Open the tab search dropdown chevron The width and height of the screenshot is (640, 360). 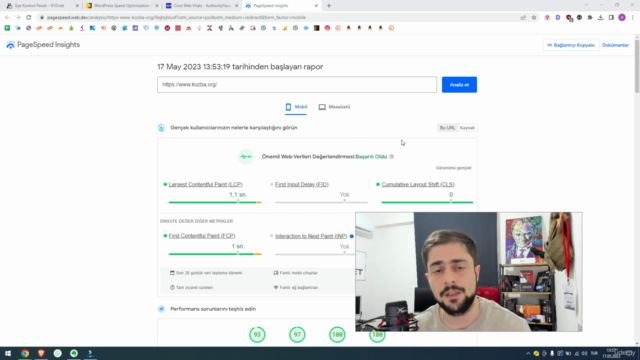coord(586,5)
